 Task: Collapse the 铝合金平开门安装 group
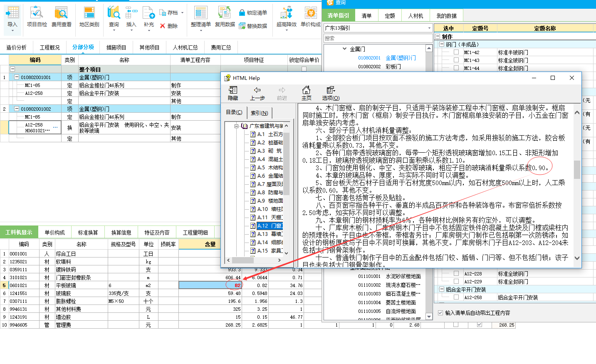pyautogui.click(x=441, y=289)
